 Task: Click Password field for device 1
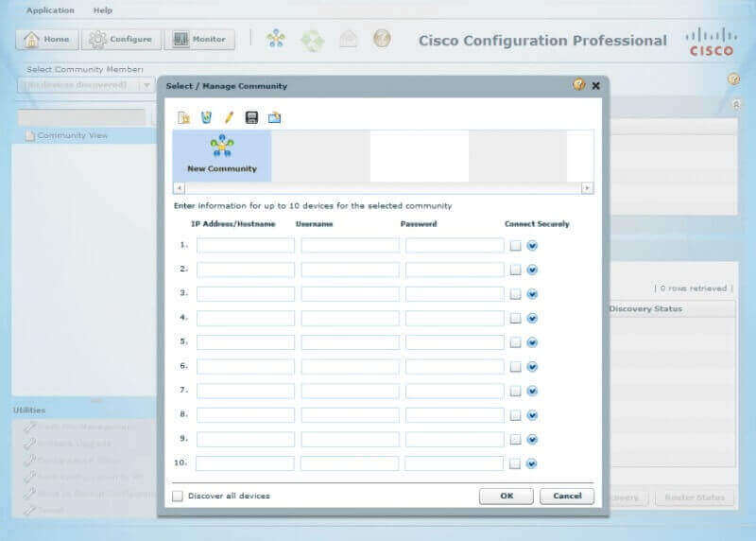pos(455,245)
